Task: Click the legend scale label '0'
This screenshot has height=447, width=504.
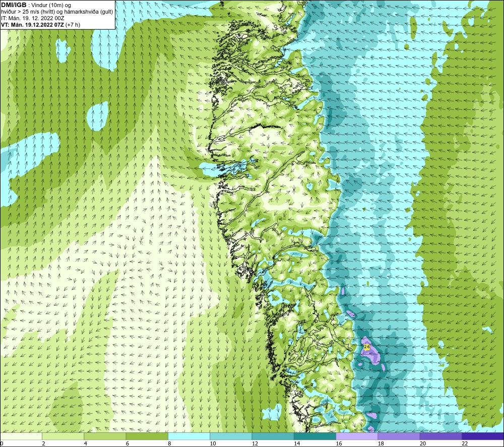Action: point(2,443)
